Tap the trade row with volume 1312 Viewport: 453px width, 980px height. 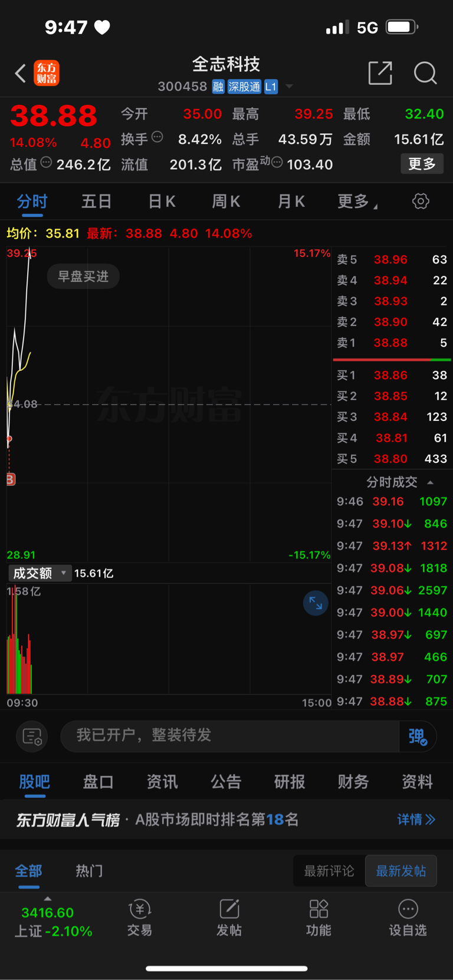(392, 546)
